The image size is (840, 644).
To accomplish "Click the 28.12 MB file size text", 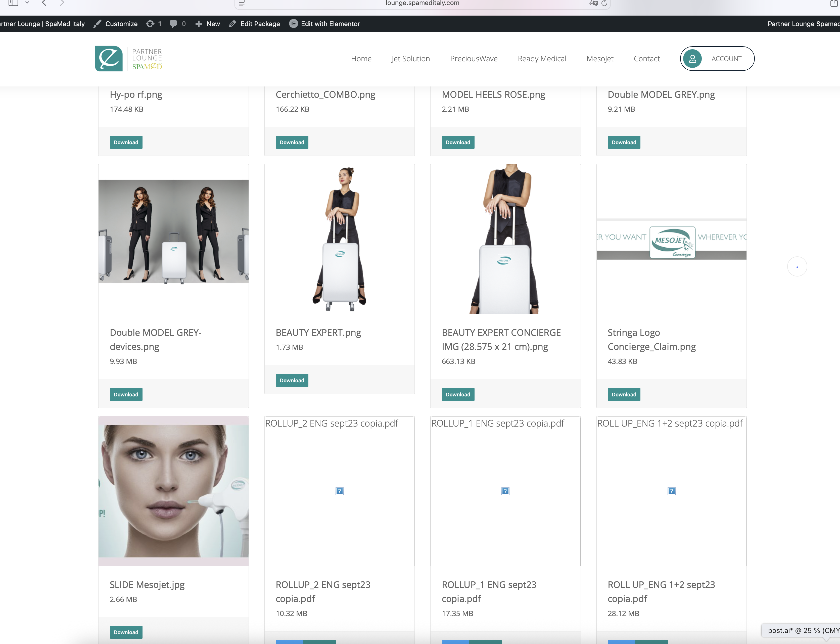I will click(x=623, y=613).
